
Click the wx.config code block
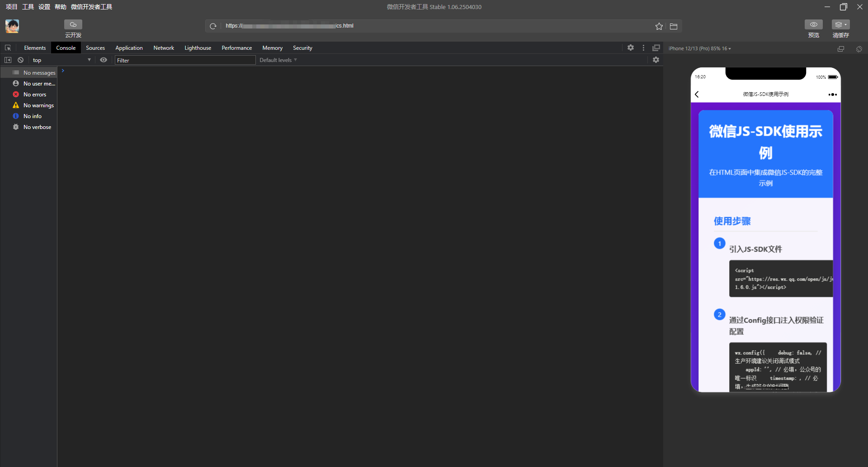pos(778,367)
